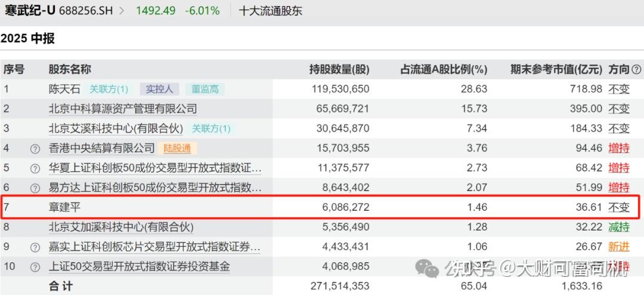The height and width of the screenshot is (295, 644).
Task: Click 序号 column header
Action: [x=14, y=69]
